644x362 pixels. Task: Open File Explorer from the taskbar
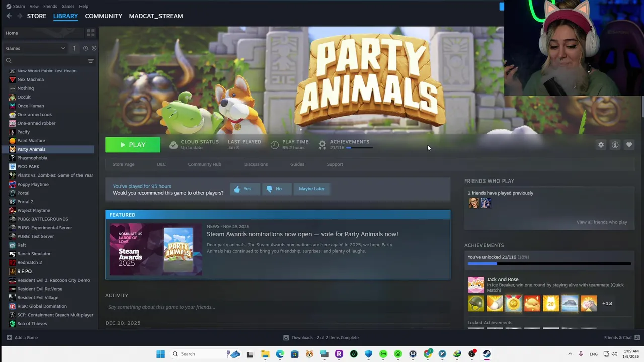point(265,354)
